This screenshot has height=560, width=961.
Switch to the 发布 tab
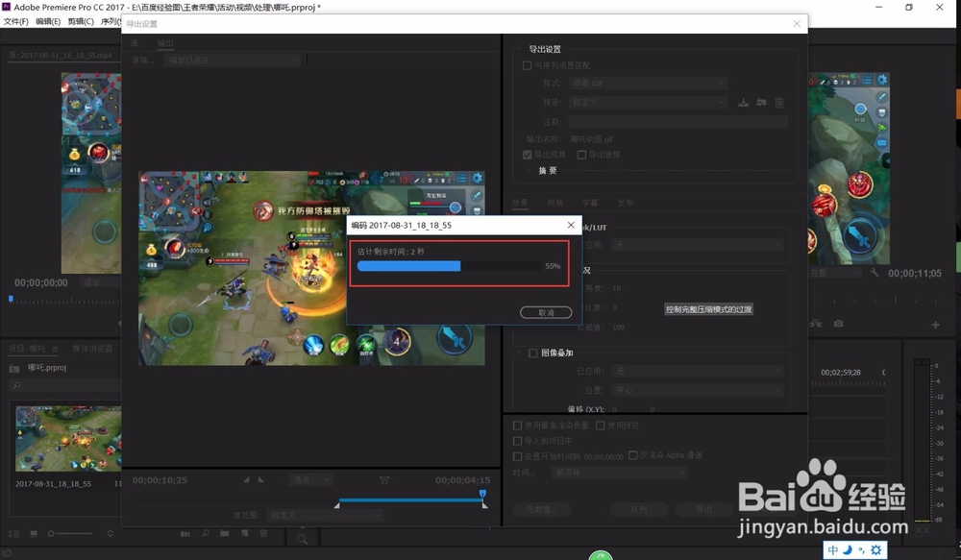click(626, 203)
